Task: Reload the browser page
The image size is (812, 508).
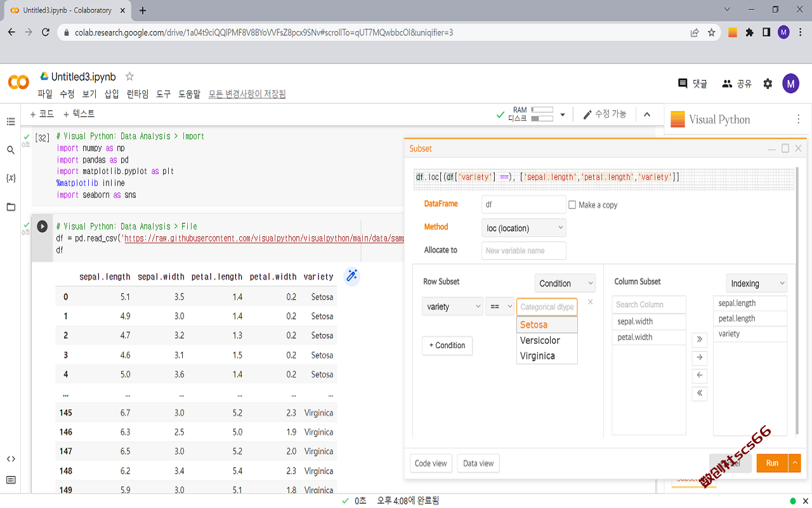Action: [46, 32]
